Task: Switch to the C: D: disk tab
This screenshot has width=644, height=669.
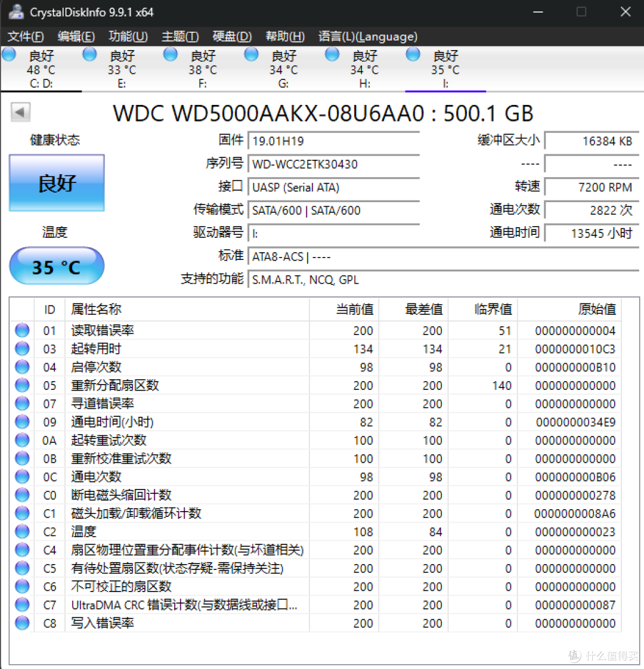Action: 41,69
